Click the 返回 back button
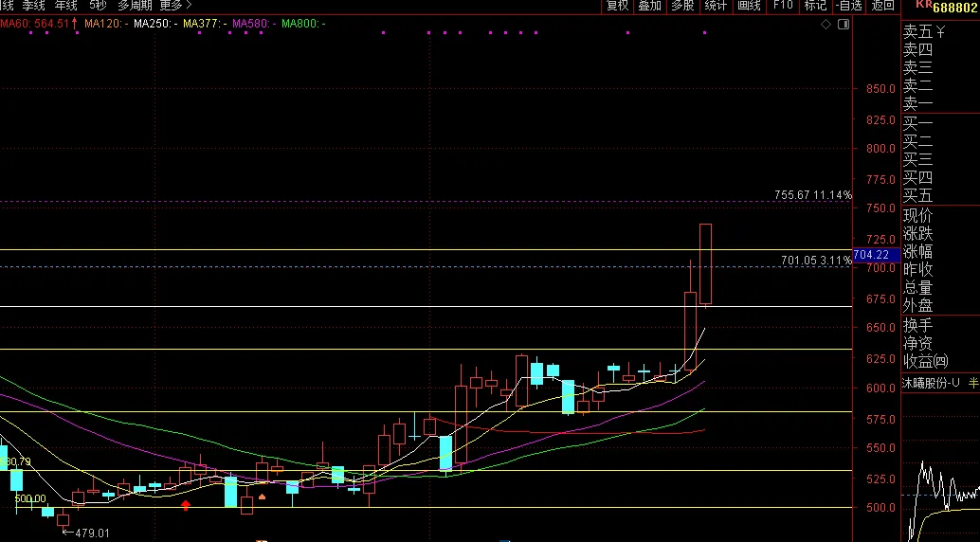This screenshot has height=542, width=980. [882, 6]
